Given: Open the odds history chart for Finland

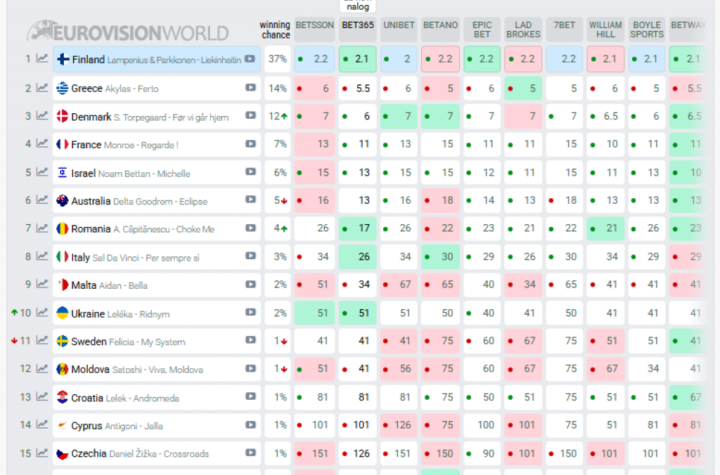Looking at the screenshot, I should (x=42, y=59).
